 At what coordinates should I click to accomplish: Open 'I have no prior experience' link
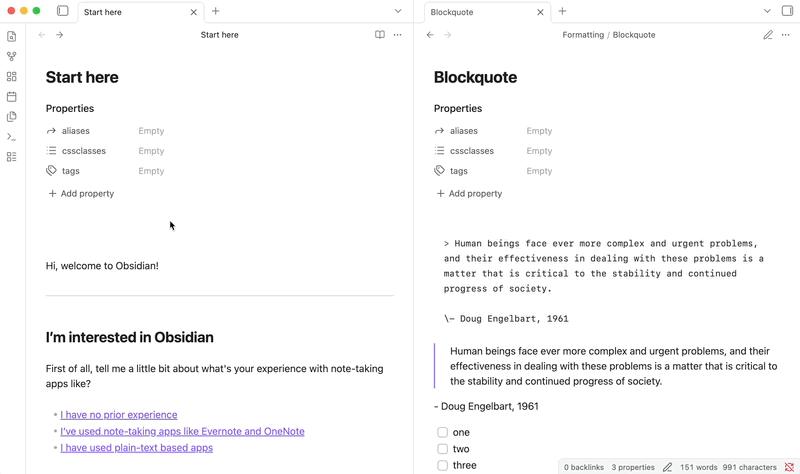coord(118,415)
